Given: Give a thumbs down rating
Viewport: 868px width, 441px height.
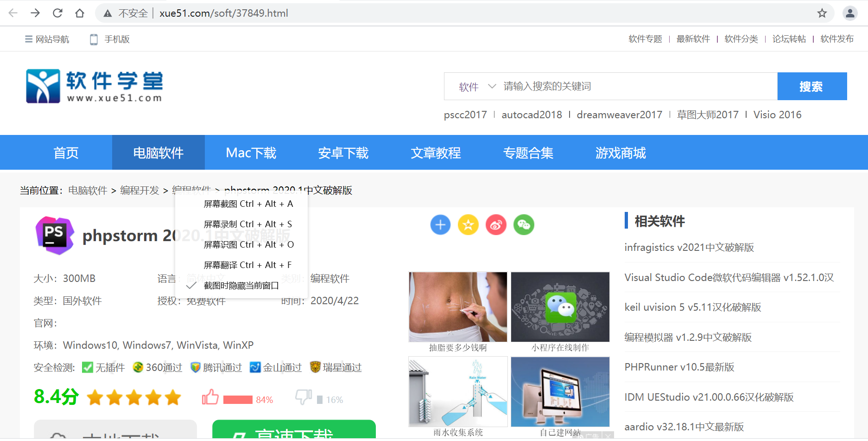Looking at the screenshot, I should [303, 397].
